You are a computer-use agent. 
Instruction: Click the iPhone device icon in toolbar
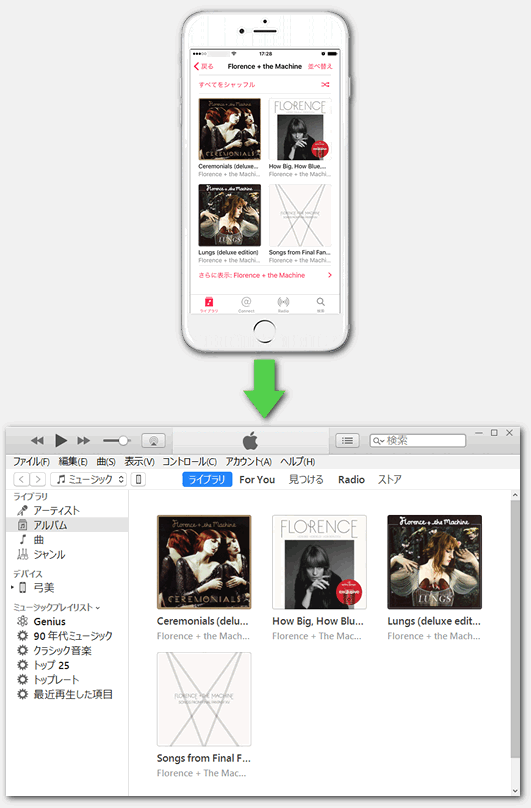pos(138,479)
